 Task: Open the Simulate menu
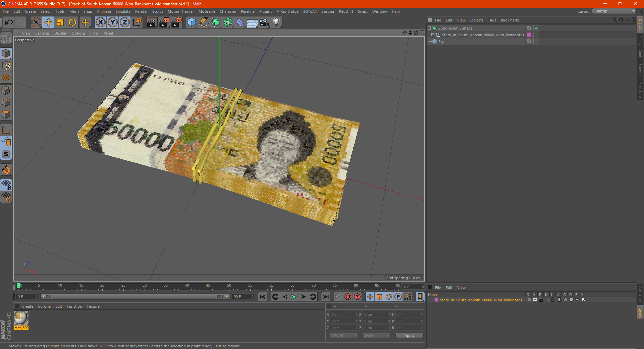pos(123,11)
